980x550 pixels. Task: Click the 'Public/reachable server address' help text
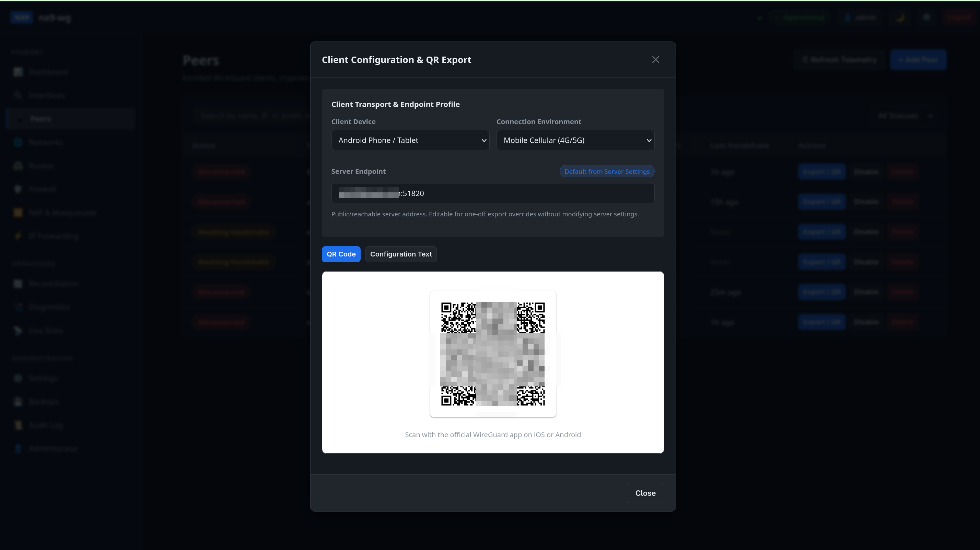[x=485, y=214]
